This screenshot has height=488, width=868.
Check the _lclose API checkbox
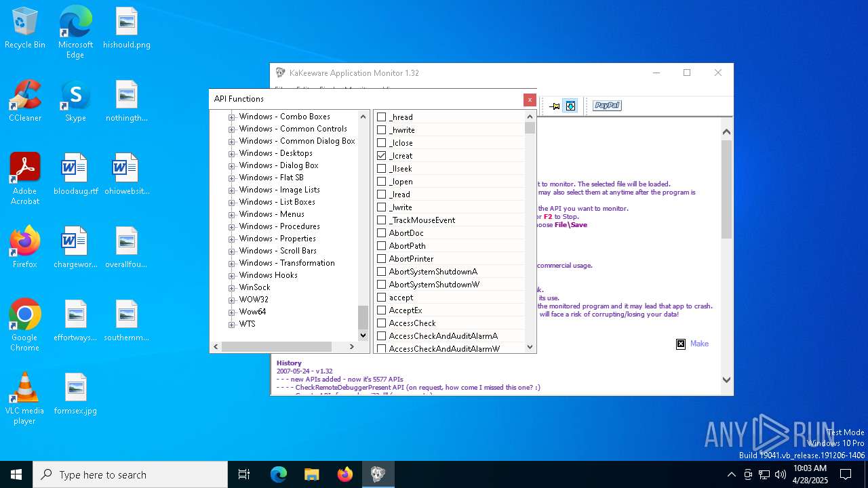pos(381,143)
